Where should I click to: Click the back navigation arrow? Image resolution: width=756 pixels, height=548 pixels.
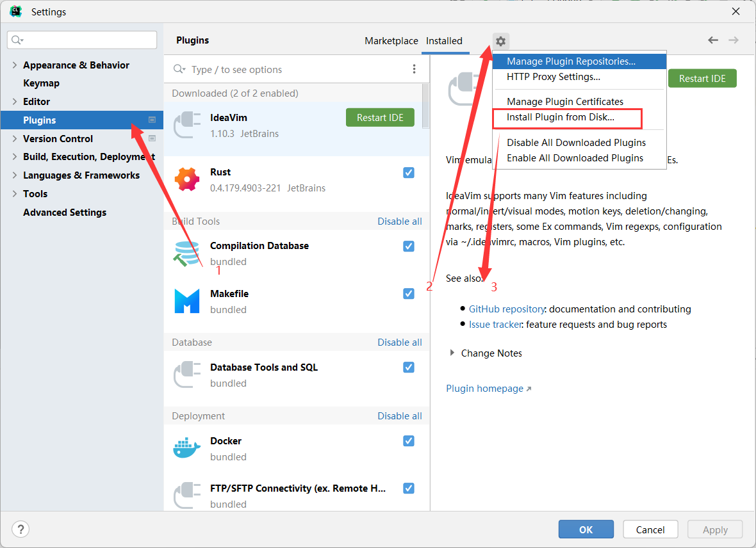click(713, 40)
